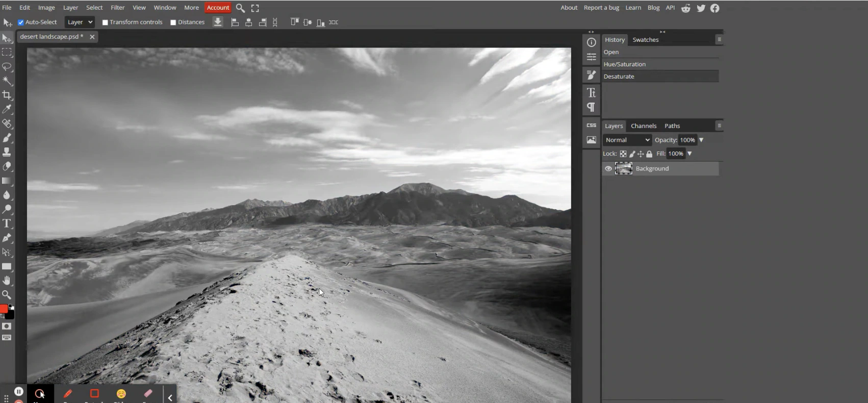The image size is (868, 403).
Task: Toggle Quick Mask mode
Action: [7, 326]
